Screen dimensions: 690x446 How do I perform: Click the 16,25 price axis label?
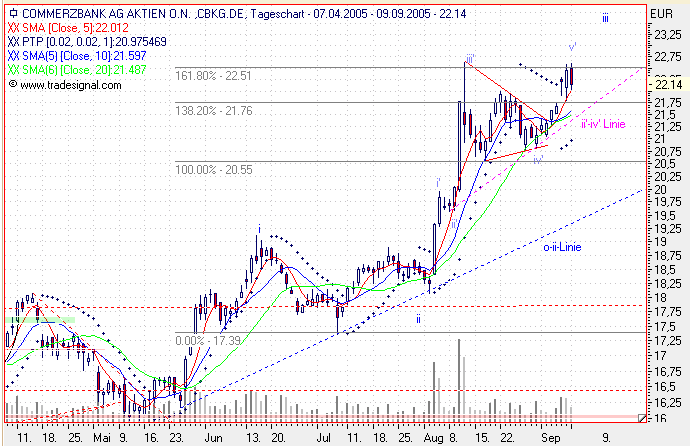click(x=668, y=403)
